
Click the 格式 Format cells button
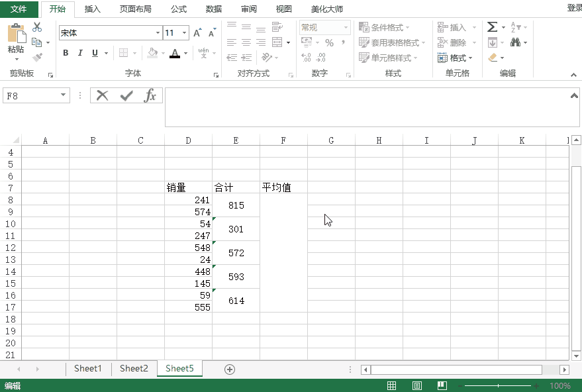455,58
